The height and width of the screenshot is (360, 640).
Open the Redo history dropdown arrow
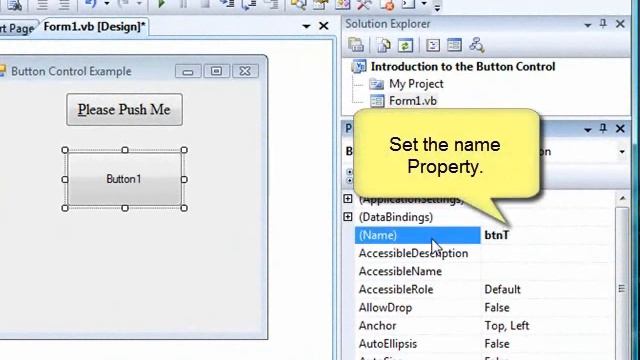click(x=139, y=4)
